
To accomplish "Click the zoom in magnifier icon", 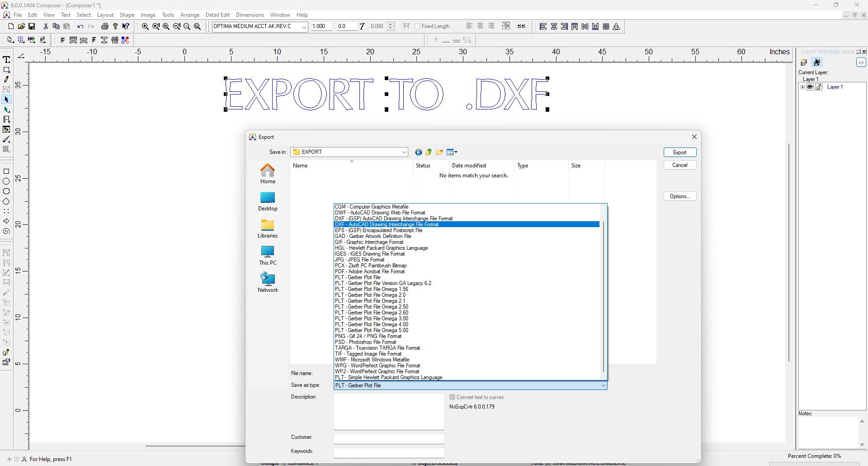I will point(145,27).
